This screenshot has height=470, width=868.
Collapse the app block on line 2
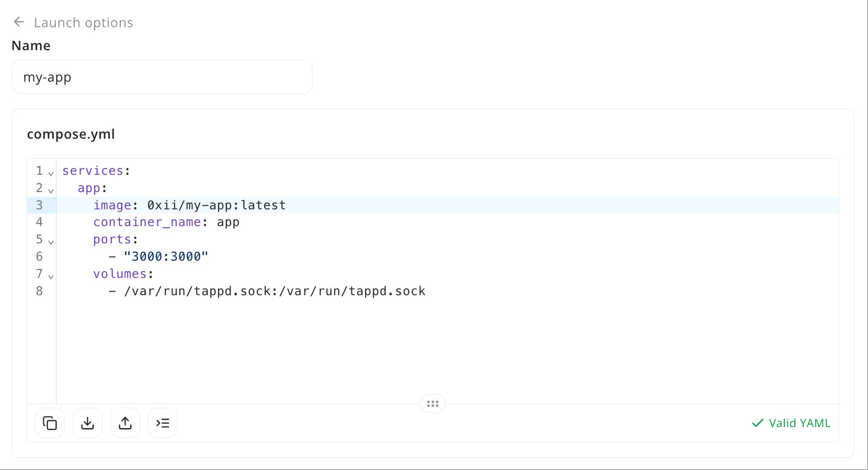pos(51,191)
